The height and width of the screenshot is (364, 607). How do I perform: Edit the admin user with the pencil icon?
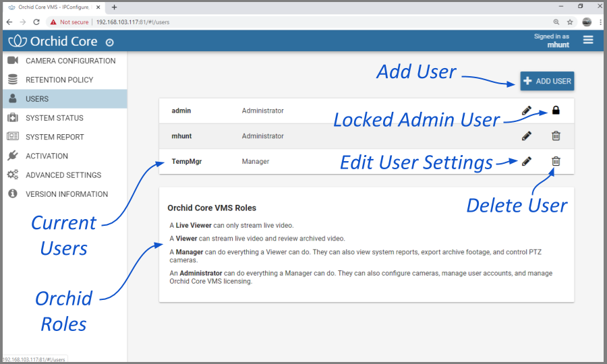click(527, 111)
